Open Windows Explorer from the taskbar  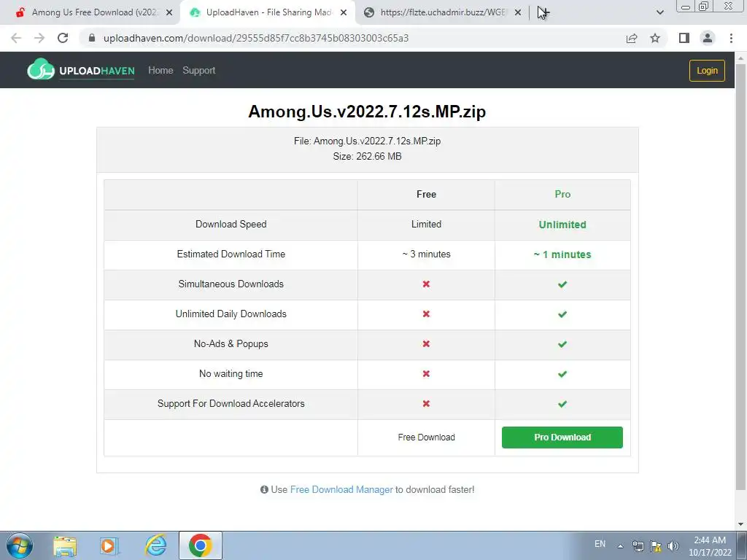coord(65,545)
